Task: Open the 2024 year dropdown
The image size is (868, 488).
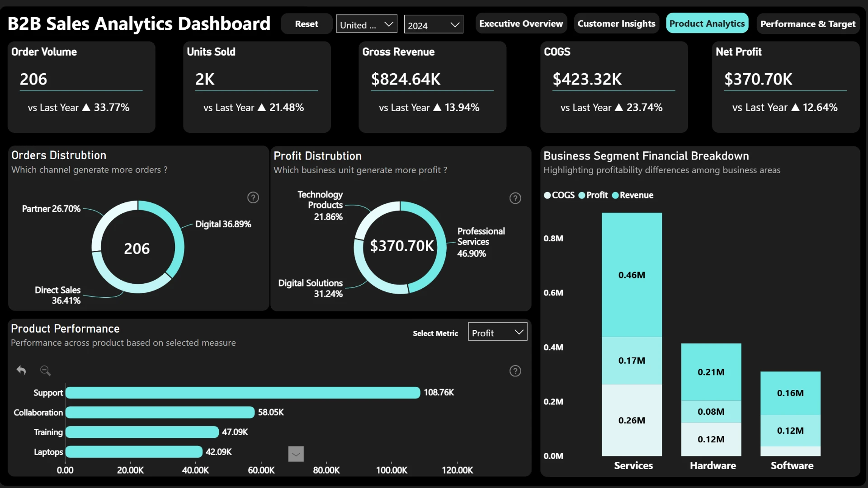Action: click(x=434, y=24)
